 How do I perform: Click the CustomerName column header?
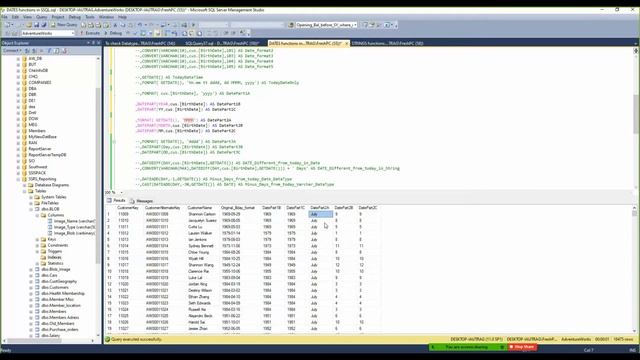coord(200,208)
